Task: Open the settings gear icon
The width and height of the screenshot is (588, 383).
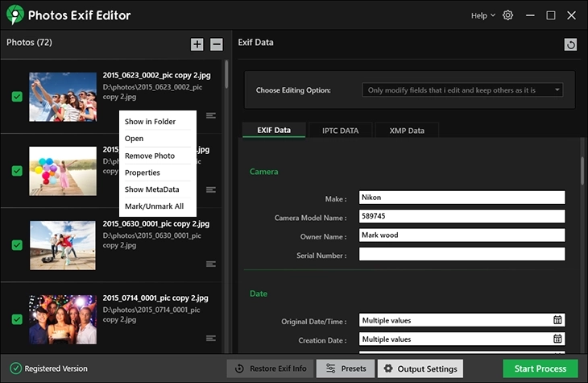Action: tap(507, 15)
